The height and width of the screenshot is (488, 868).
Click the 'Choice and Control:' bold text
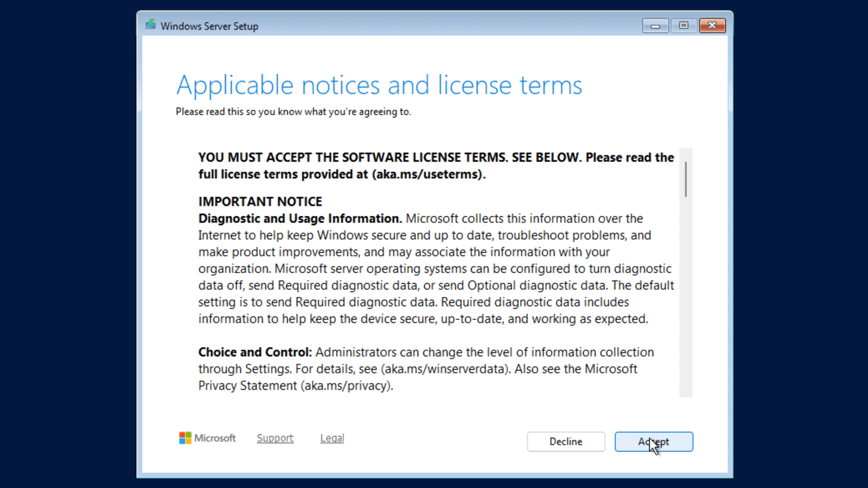255,352
